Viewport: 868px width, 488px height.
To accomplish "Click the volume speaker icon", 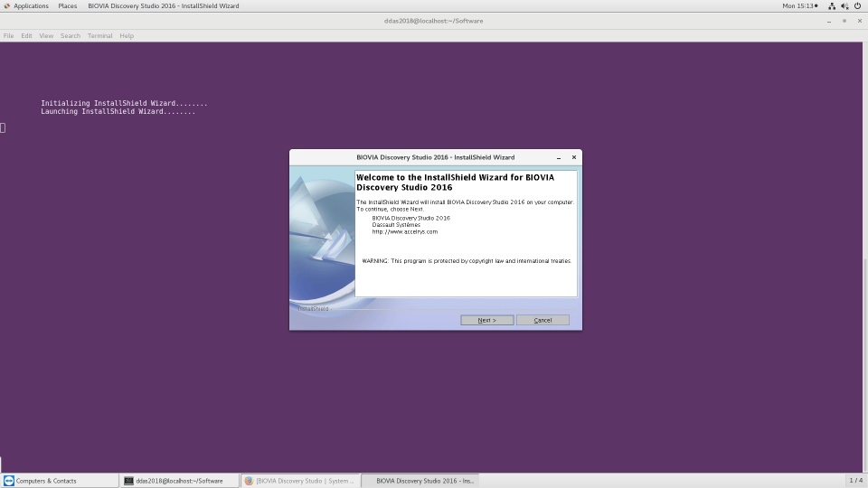I will click(x=844, y=6).
